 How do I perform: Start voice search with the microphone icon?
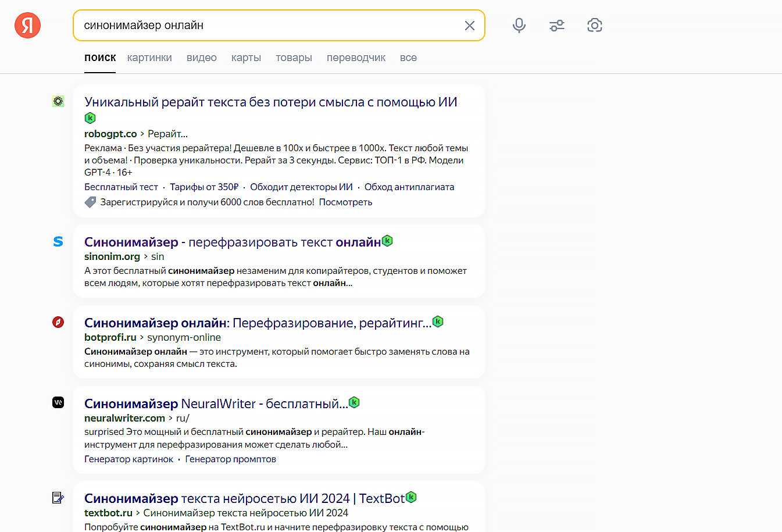click(x=519, y=26)
